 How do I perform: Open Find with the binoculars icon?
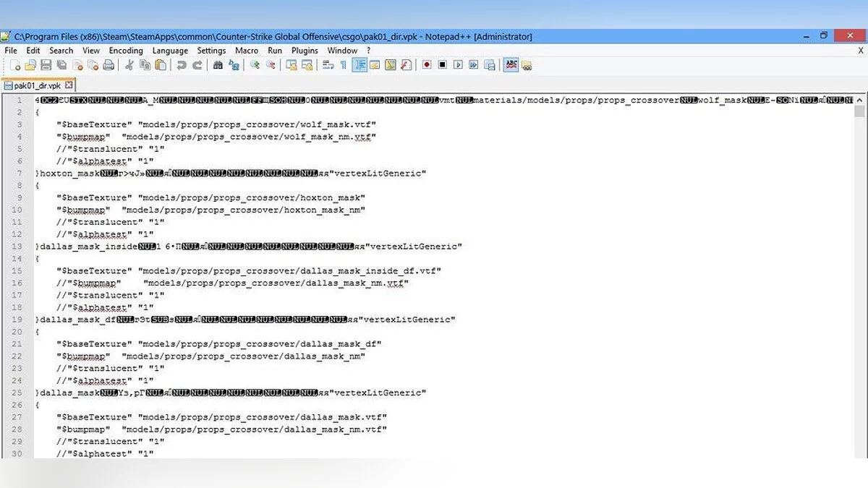(218, 65)
